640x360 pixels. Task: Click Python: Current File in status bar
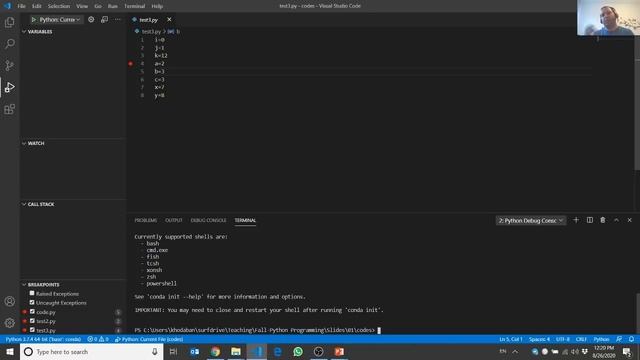click(x=149, y=339)
